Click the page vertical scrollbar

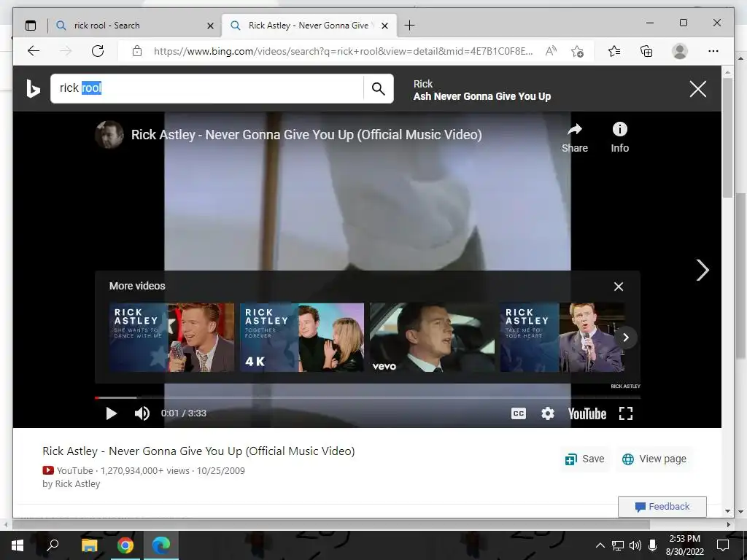click(x=727, y=138)
